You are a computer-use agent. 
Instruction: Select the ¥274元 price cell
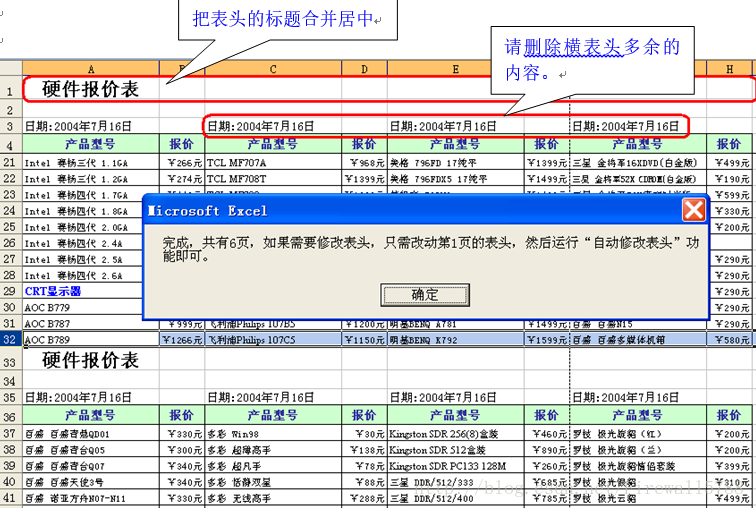point(182,179)
